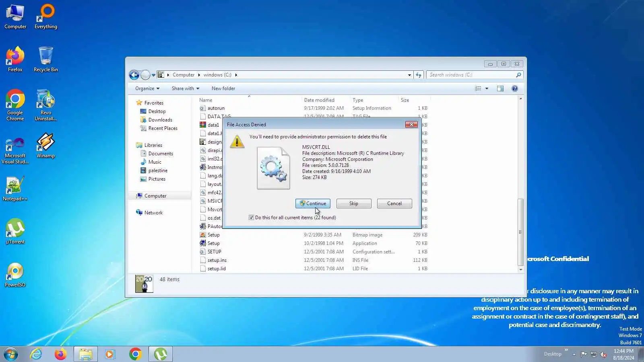Open Notepad++ desktop shortcut
644x362 pixels.
click(15, 189)
